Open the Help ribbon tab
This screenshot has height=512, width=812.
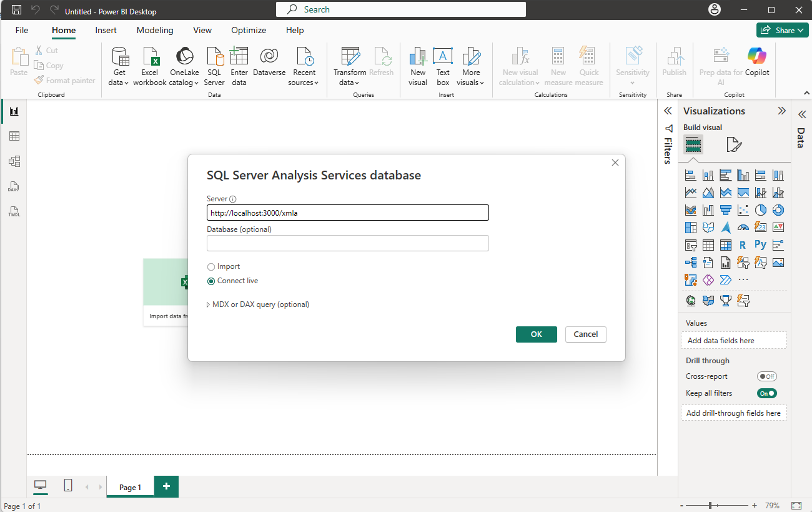[295, 30]
